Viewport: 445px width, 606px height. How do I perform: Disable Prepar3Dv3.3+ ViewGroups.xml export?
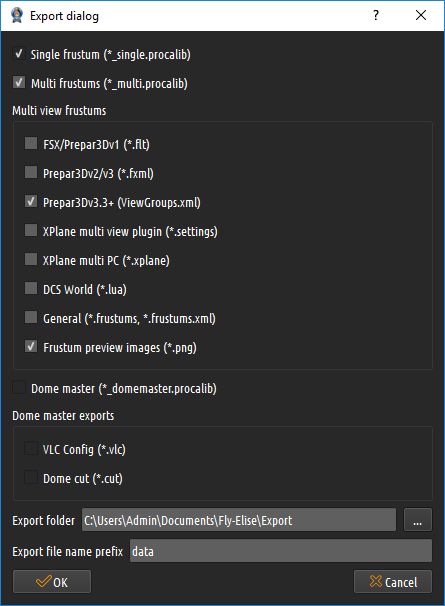31,201
